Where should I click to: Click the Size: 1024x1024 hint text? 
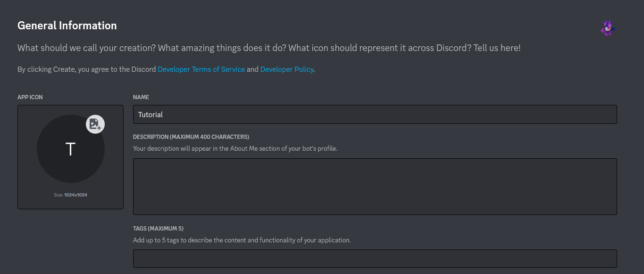[70, 195]
